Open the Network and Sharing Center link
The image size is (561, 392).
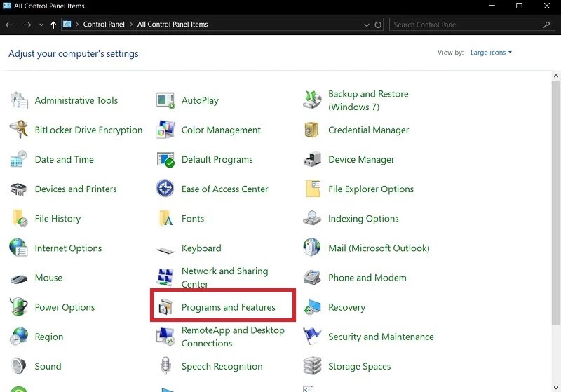pos(224,278)
